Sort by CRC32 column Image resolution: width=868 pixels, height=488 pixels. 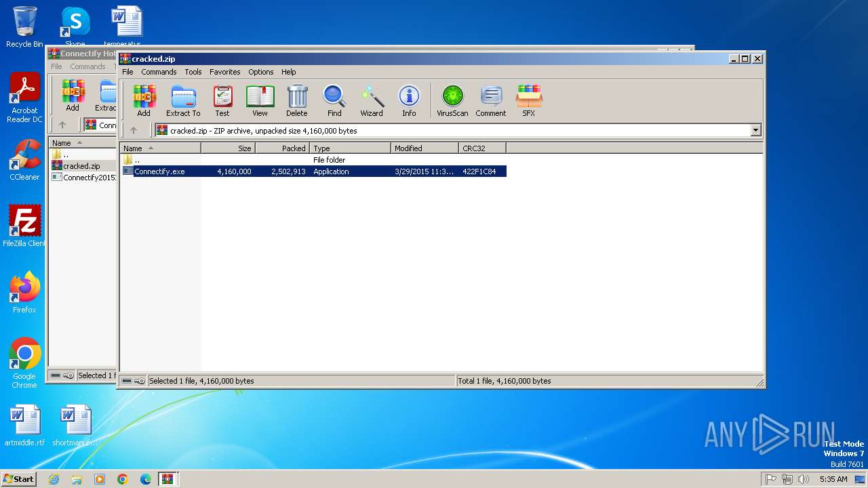pyautogui.click(x=483, y=148)
